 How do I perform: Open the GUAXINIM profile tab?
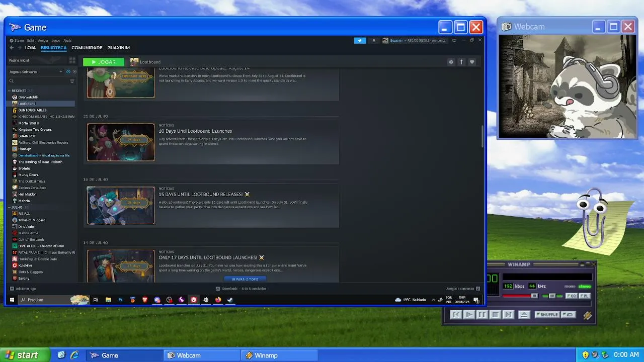point(119,48)
